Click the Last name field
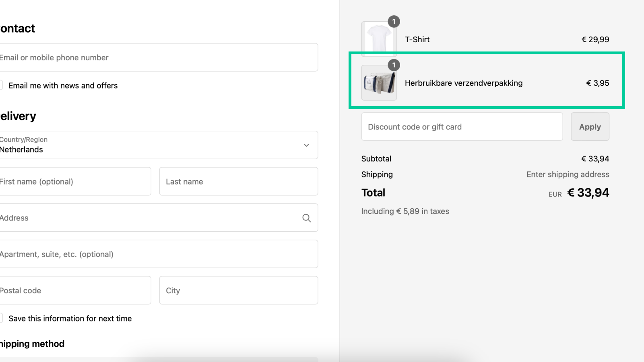Image resolution: width=644 pixels, height=362 pixels. coord(238,181)
